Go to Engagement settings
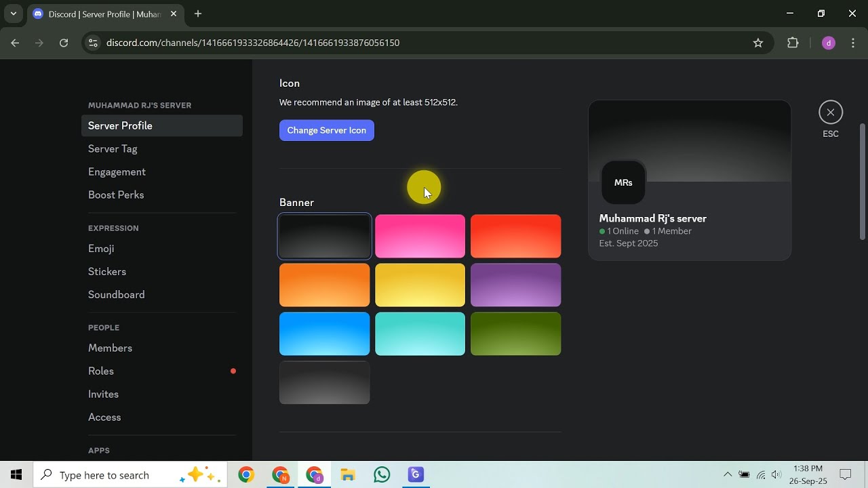The image size is (868, 488). point(162,172)
